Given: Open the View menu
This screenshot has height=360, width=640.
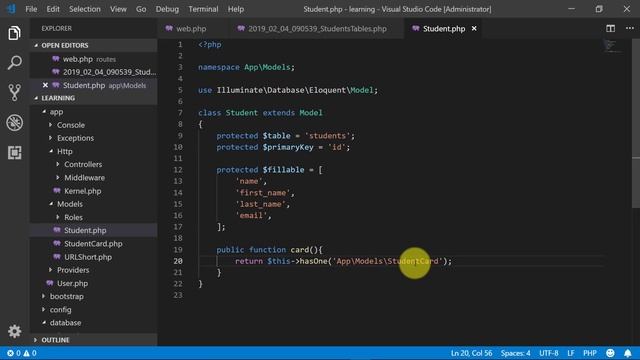Looking at the screenshot, I should (x=118, y=9).
